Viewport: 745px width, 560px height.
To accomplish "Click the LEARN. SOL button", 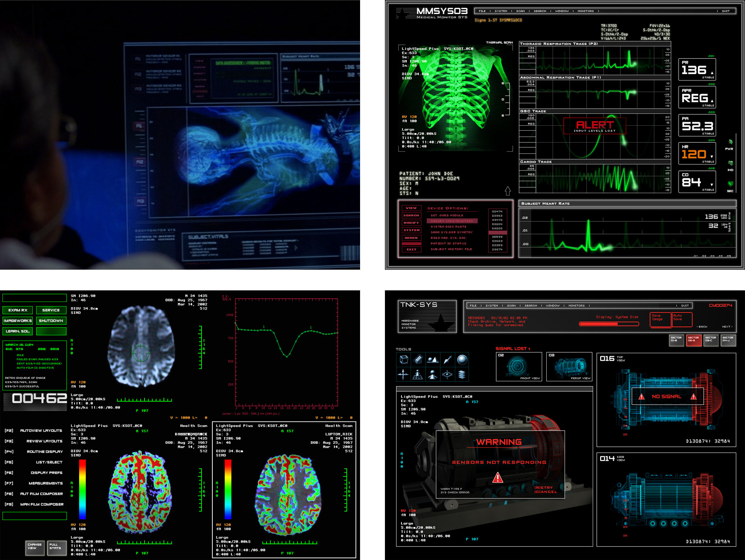I will tap(18, 331).
